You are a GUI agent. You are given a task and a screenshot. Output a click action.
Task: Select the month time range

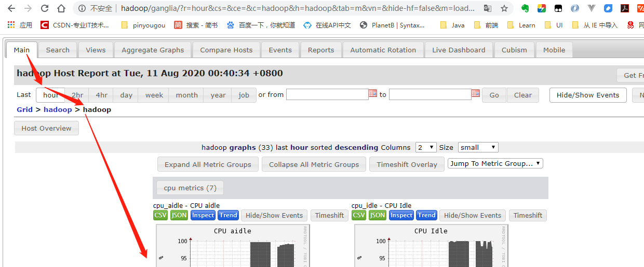[187, 95]
